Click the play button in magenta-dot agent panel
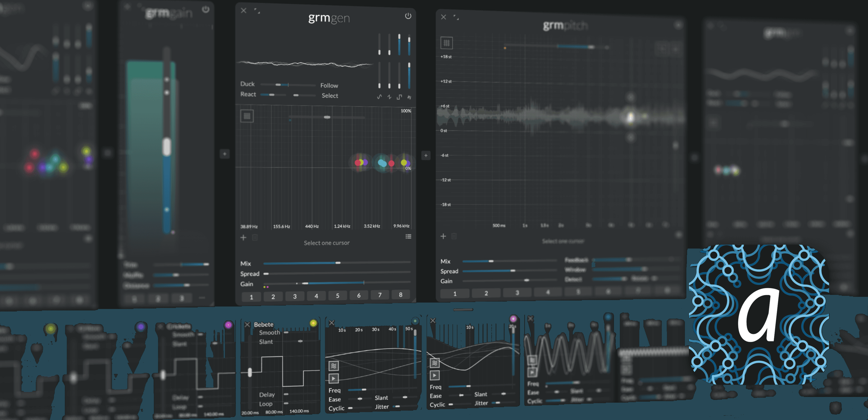 [435, 375]
